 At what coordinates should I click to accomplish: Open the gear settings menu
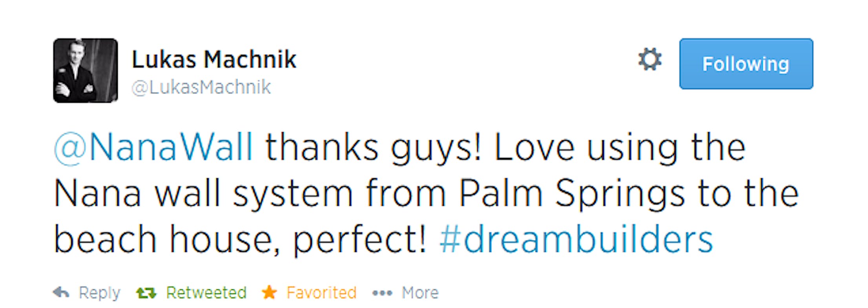pos(650,60)
